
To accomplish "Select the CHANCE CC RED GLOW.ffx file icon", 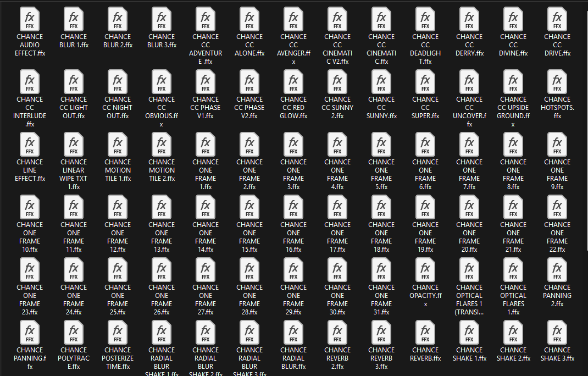I will pos(293,81).
